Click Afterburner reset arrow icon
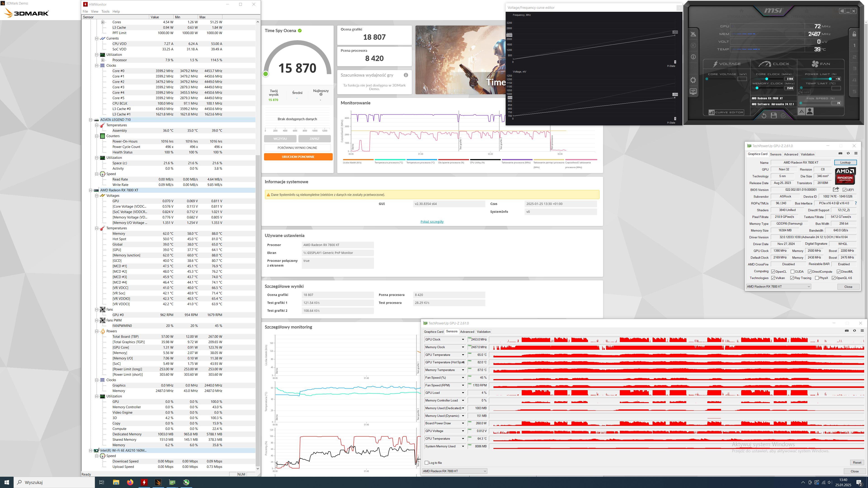The width and height of the screenshot is (868, 488). click(x=764, y=115)
